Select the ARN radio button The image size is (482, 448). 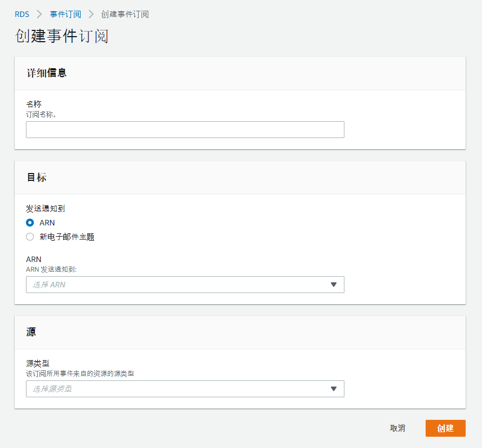pos(30,223)
